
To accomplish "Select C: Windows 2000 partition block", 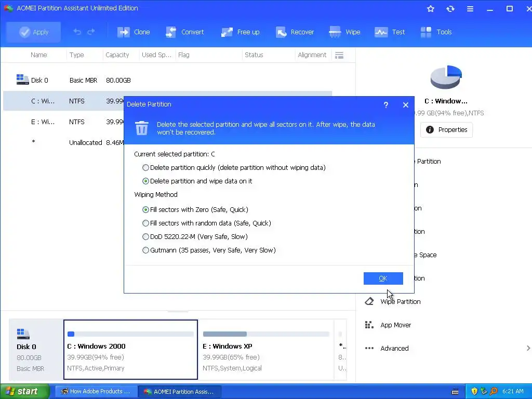I will coord(130,350).
